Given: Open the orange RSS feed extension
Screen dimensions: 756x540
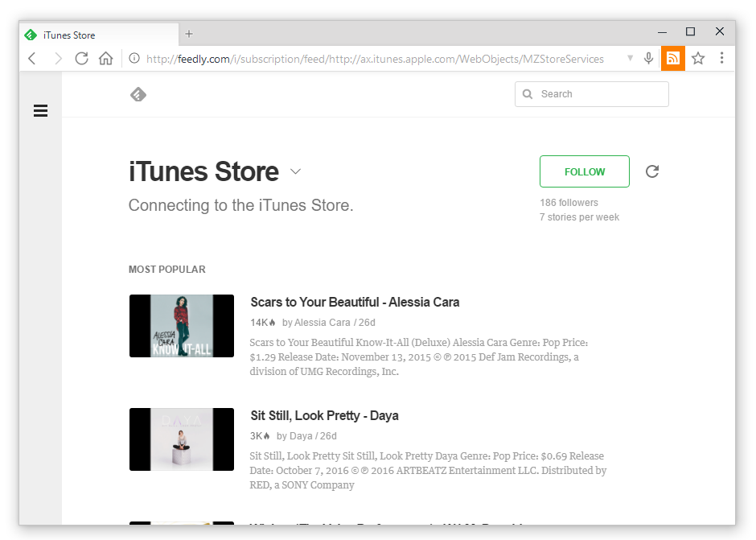Looking at the screenshot, I should [672, 59].
